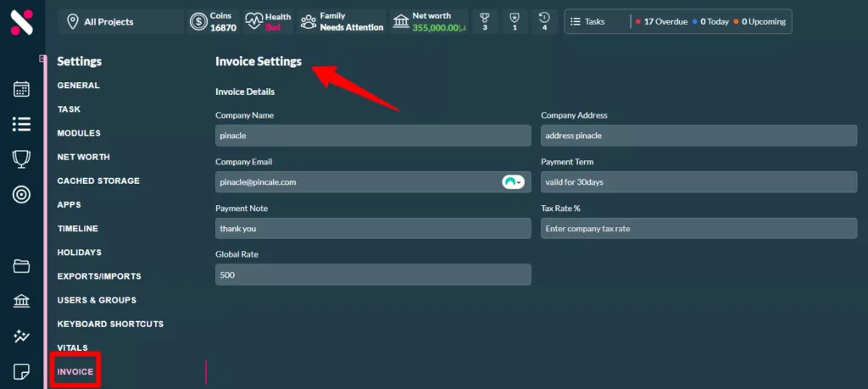The image size is (868, 389).
Task: Show the 17 Overdue tasks
Action: (661, 21)
